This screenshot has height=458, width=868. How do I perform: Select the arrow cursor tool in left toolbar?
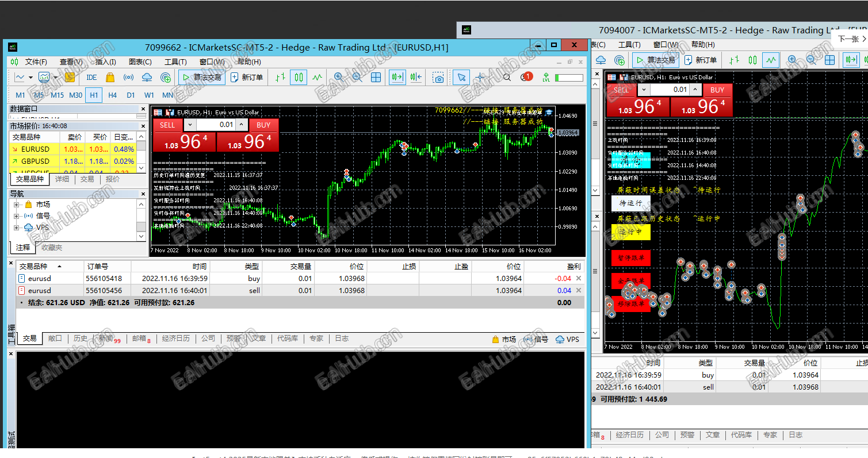click(461, 78)
